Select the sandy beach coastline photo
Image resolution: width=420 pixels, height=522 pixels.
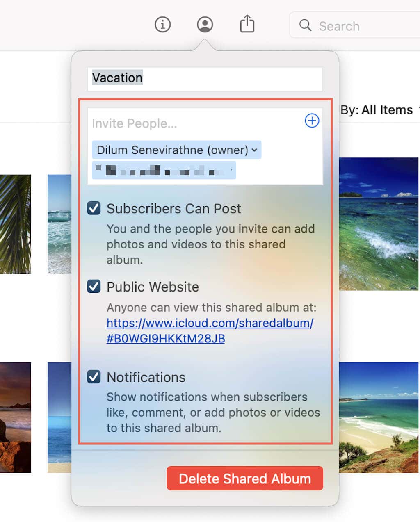(379, 417)
